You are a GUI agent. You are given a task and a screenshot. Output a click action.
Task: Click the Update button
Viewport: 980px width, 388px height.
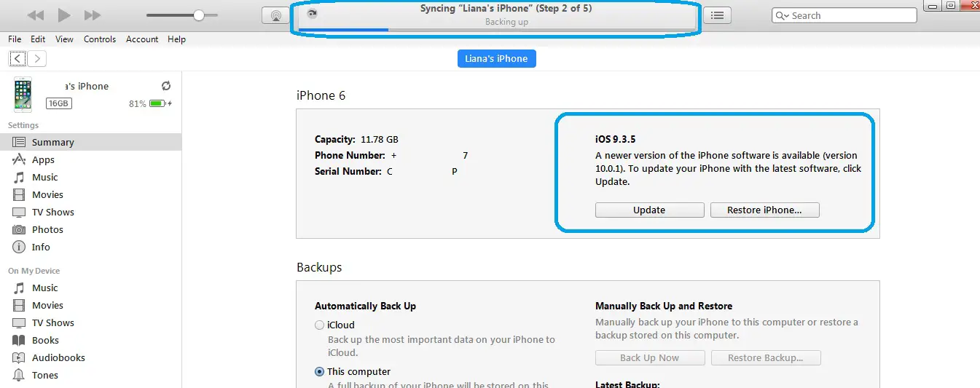click(649, 210)
